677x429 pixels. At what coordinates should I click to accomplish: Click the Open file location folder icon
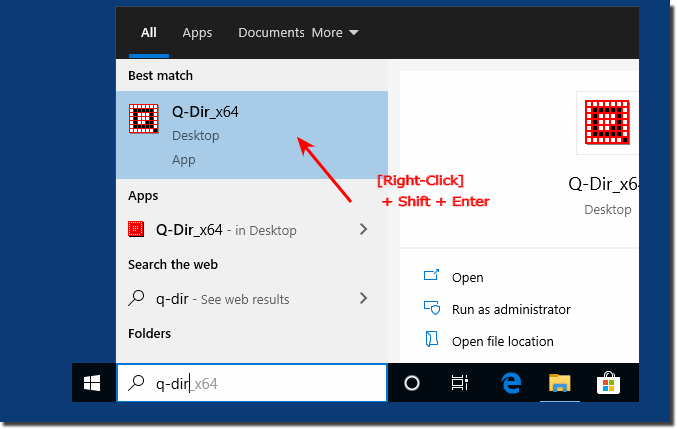[431, 339]
